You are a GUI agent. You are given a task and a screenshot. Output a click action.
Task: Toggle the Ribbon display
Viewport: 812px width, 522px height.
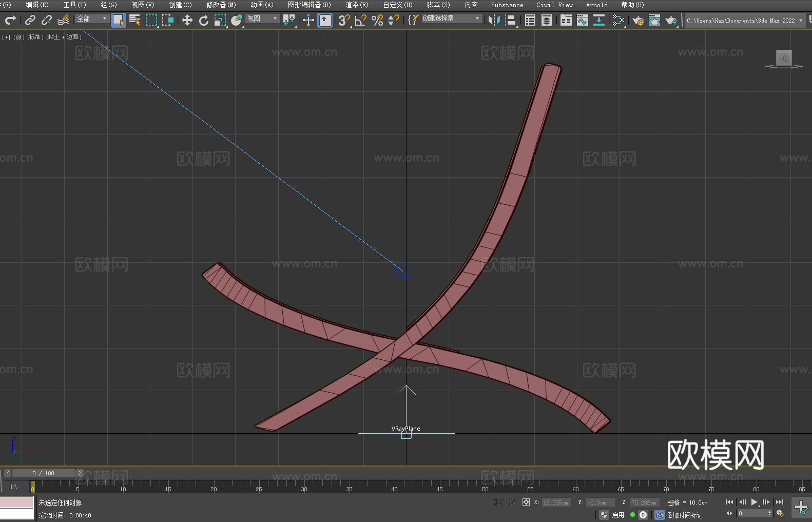tap(566, 20)
